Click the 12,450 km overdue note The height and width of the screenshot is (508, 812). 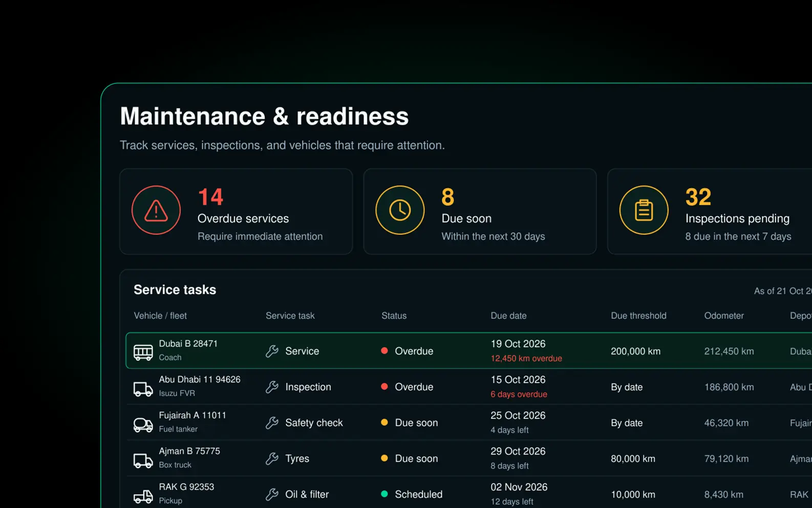point(526,358)
